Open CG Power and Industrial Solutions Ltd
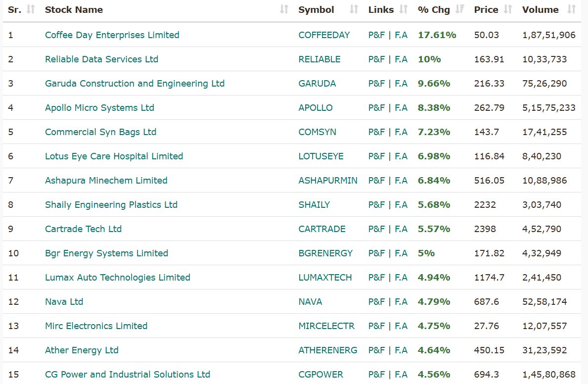588x384 pixels. click(128, 374)
